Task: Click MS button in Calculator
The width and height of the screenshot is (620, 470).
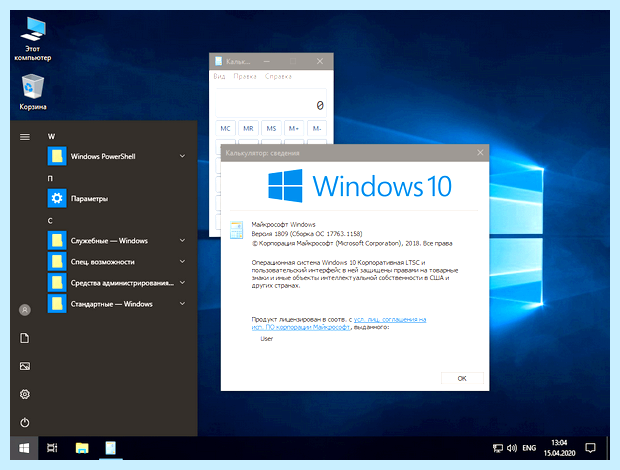Action: click(271, 128)
